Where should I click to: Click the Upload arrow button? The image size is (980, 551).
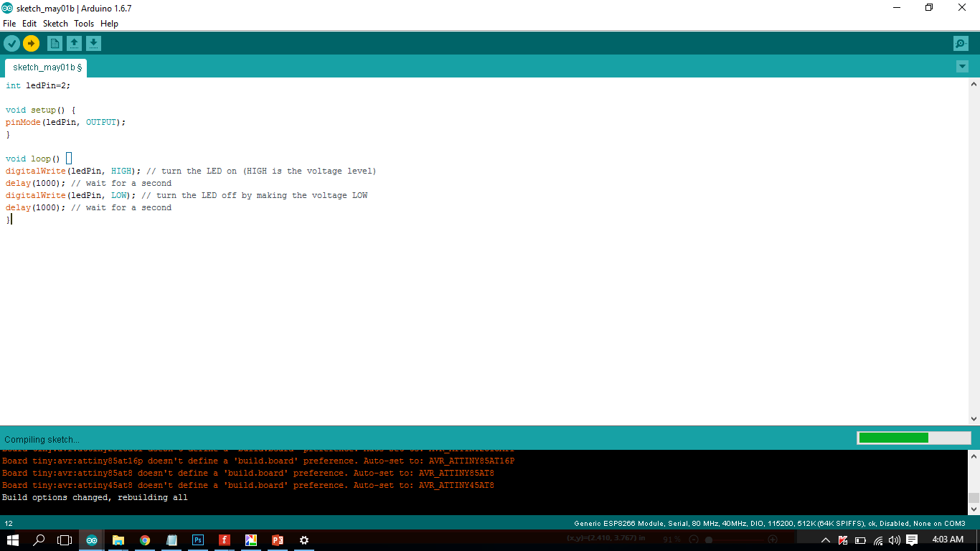[31, 44]
